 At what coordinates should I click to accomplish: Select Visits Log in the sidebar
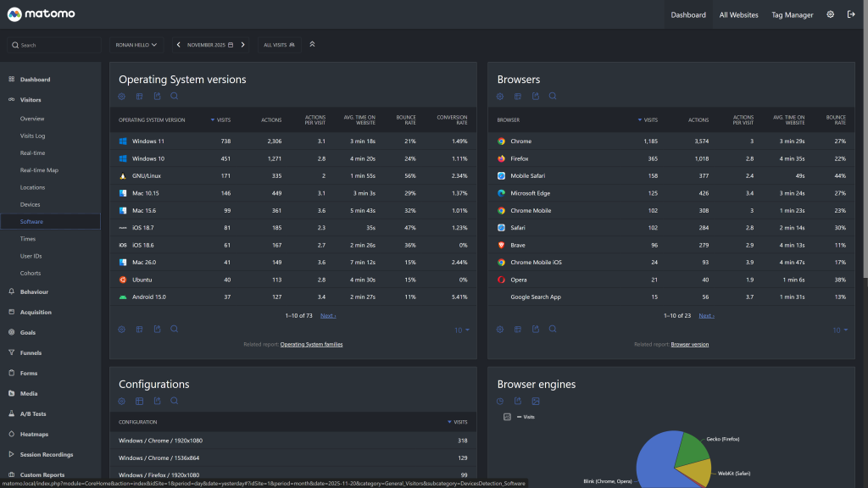(x=33, y=136)
